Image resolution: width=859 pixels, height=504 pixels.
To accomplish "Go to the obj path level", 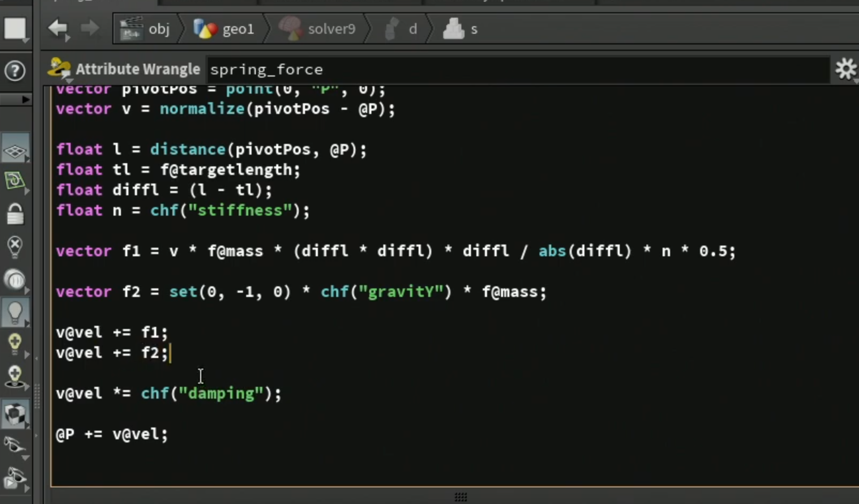I will tap(146, 28).
